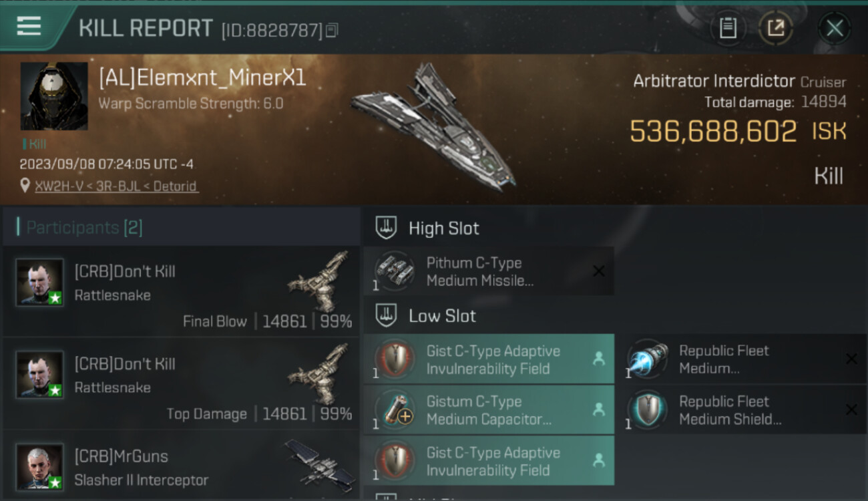The width and height of the screenshot is (868, 501).
Task: Open the Elemxnt_MinerX1 pilot portrait
Action: [54, 96]
